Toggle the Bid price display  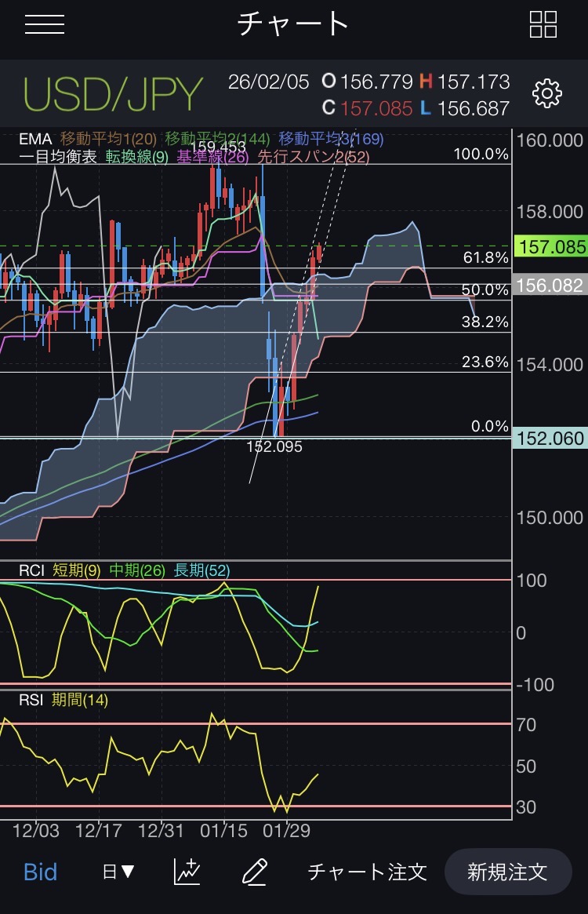pyautogui.click(x=41, y=872)
